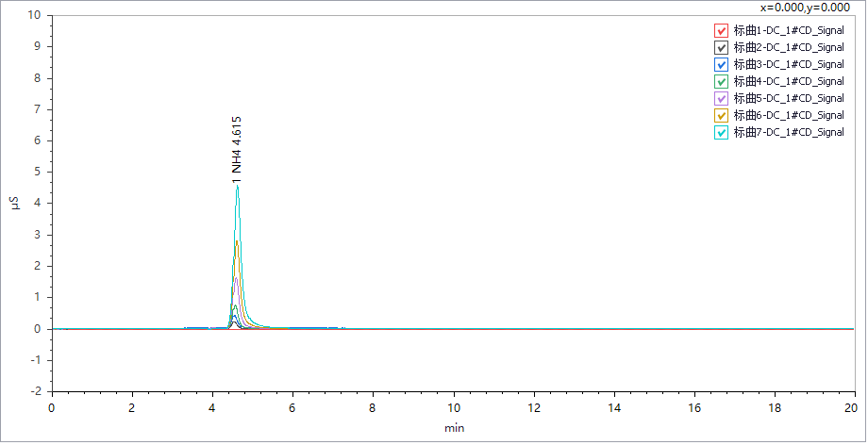Select the 标曲7-DC_1#CD_Signal legend label
This screenshot has height=445, width=868.
pyautogui.click(x=789, y=132)
